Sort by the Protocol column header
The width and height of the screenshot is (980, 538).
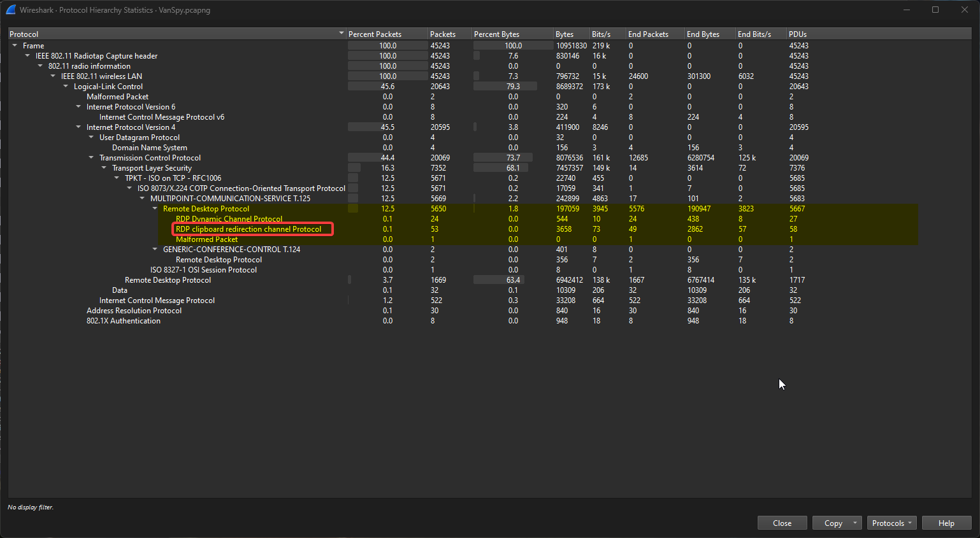point(177,34)
